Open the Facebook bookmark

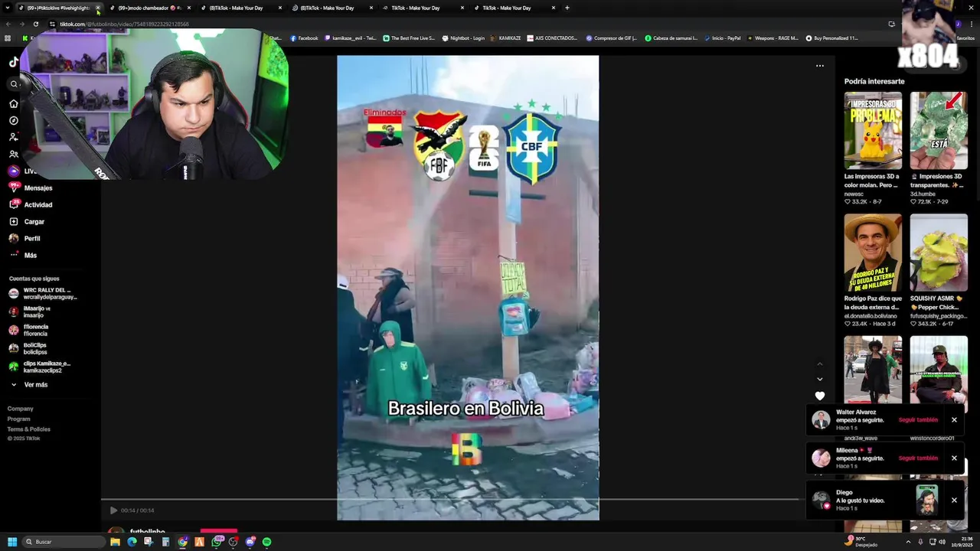click(304, 38)
